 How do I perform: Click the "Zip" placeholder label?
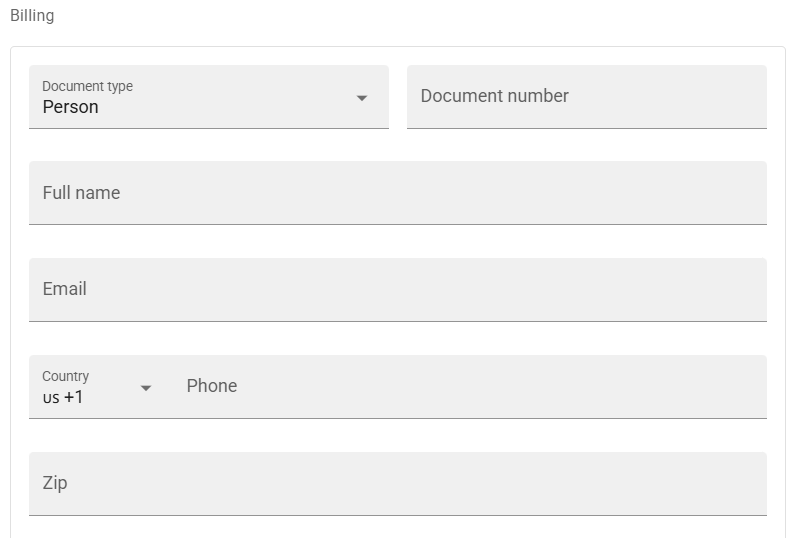click(54, 483)
